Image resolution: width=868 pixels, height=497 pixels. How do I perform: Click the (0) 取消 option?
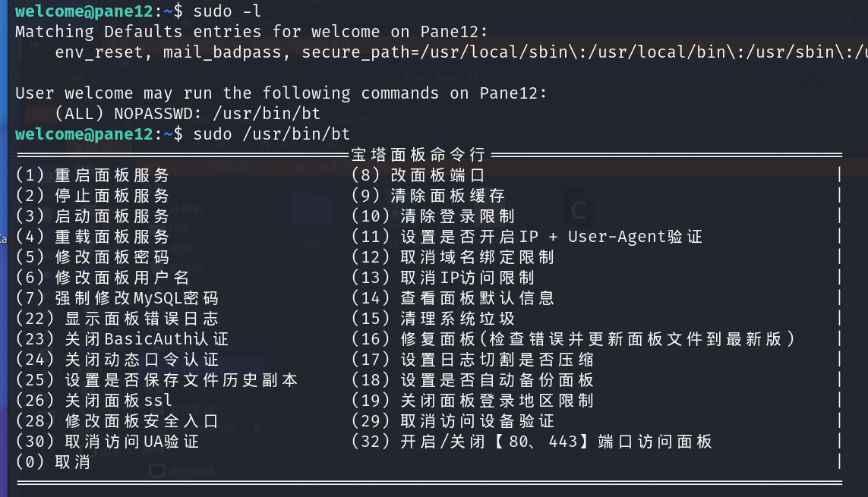(52, 462)
